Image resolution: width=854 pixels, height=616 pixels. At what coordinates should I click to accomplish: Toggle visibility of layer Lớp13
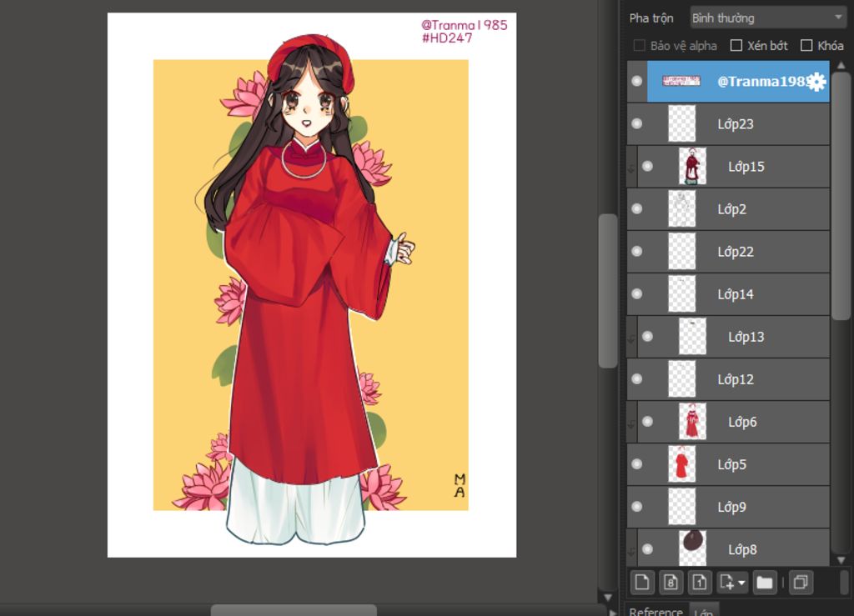click(647, 336)
